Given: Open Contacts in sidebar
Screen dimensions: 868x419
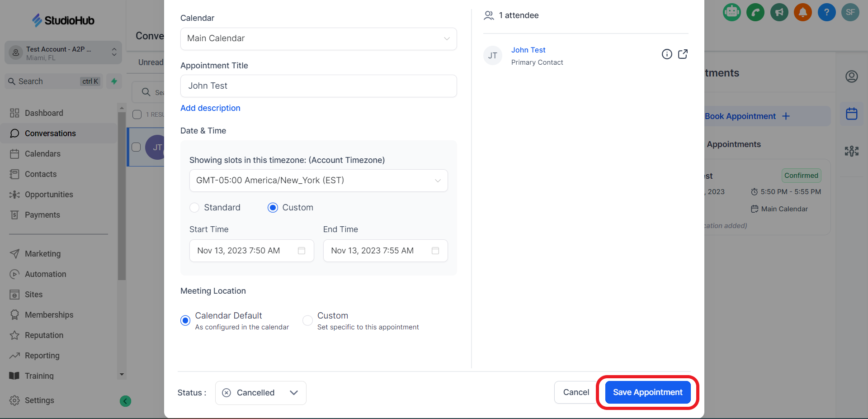Looking at the screenshot, I should tap(41, 174).
